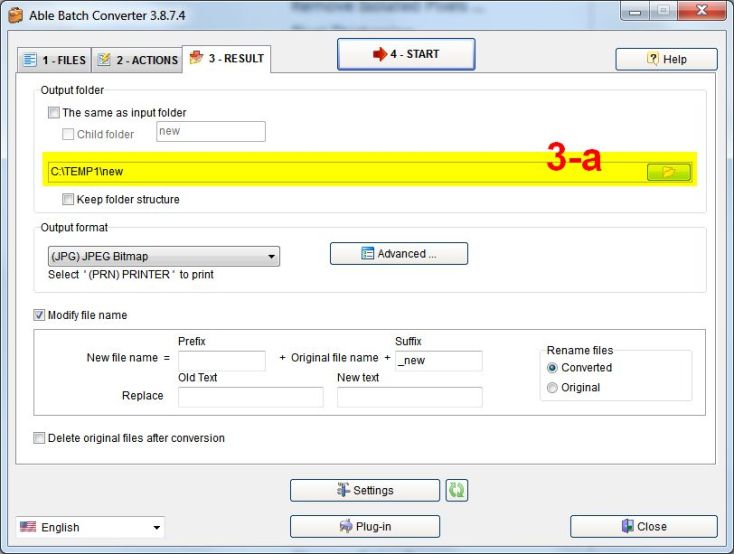
Task: Click the '(PRN) PRINTER' hint text
Action: 129,275
